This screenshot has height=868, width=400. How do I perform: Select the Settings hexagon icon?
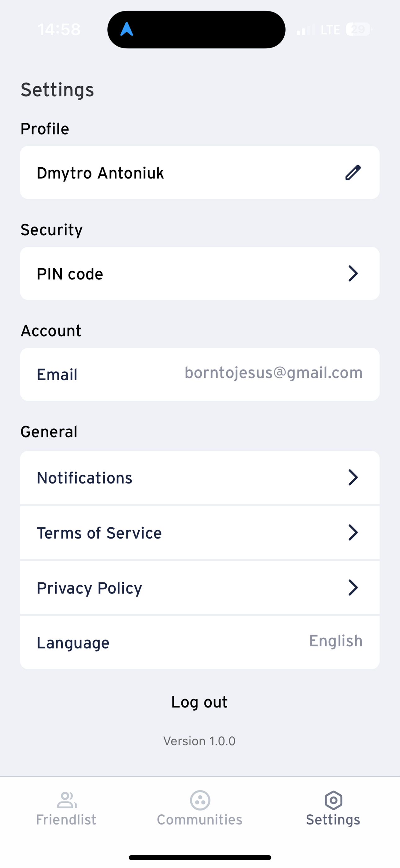(x=333, y=800)
